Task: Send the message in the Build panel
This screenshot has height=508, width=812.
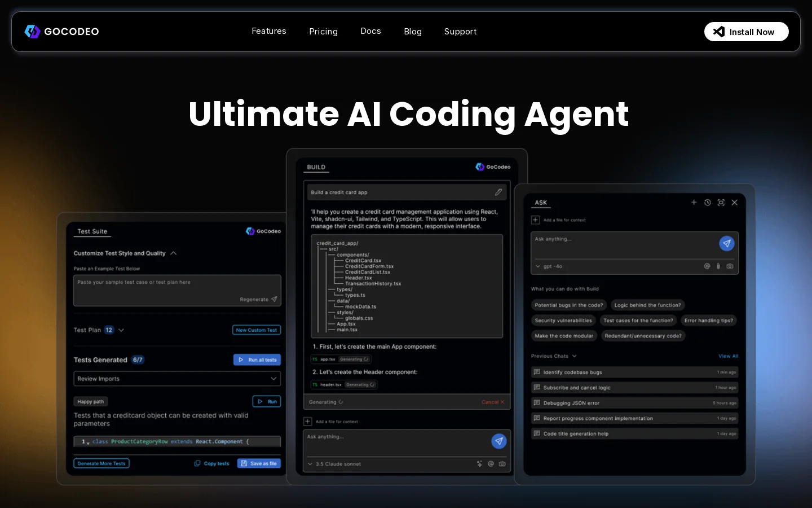Action: (x=498, y=441)
